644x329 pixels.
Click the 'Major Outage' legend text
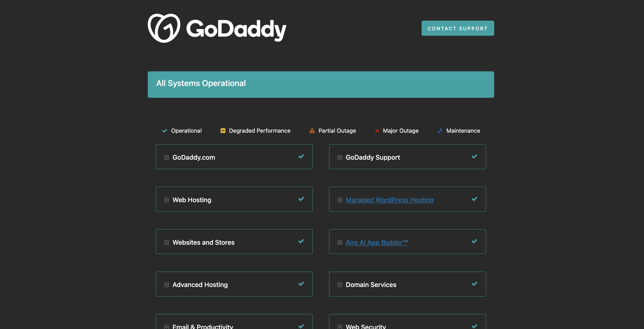401,131
